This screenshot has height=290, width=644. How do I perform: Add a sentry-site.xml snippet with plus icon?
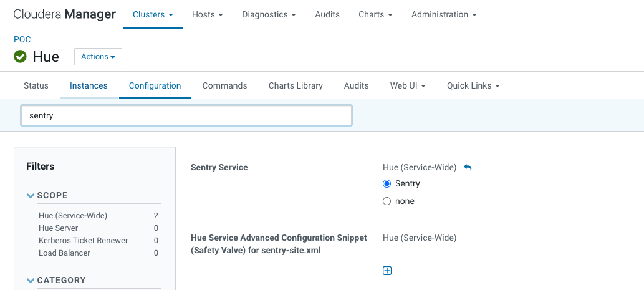[x=387, y=271]
